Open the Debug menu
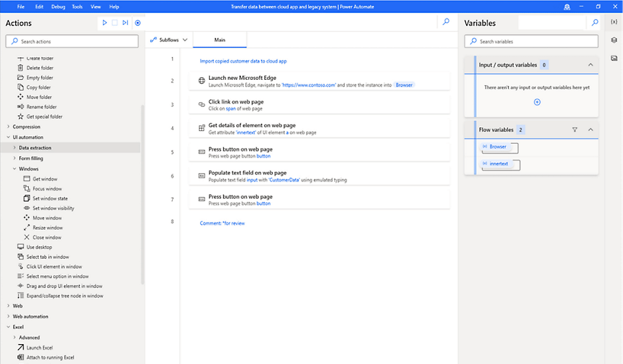The width and height of the screenshot is (623, 364). 58,6
